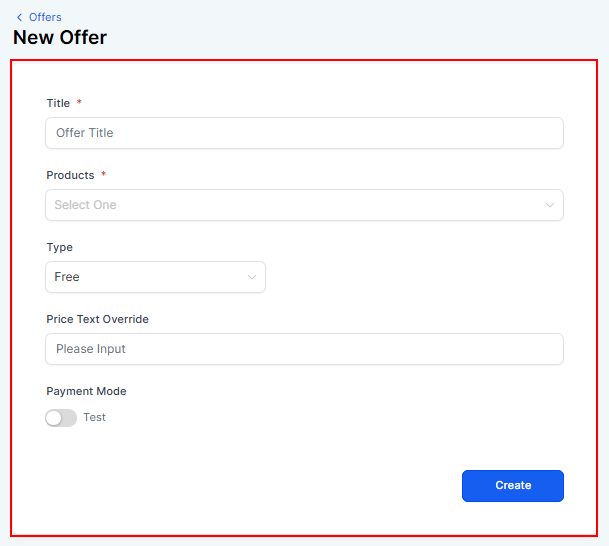Click the chevron arrow in Type dropdown
Screen dimensions: 609x546
(x=252, y=277)
